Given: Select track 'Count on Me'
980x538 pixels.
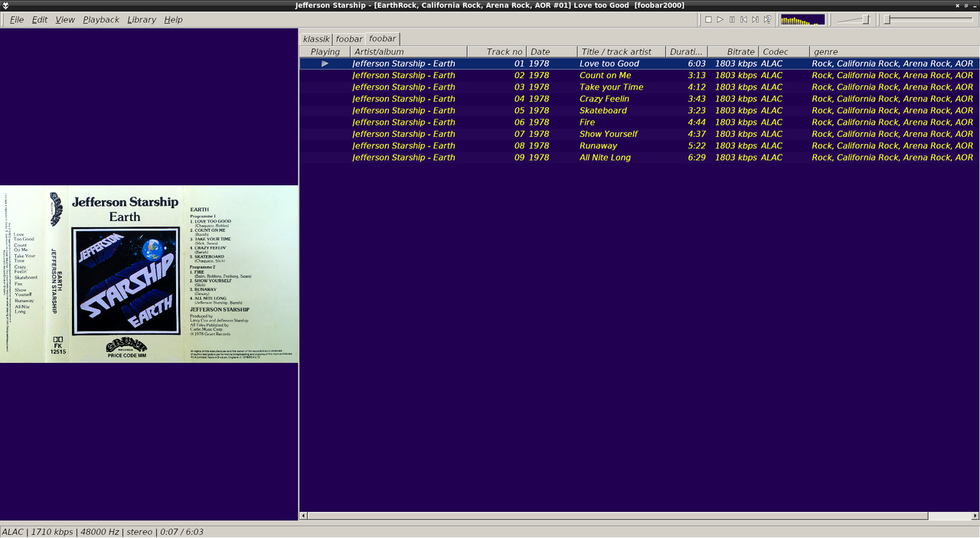Looking at the screenshot, I should pos(606,75).
